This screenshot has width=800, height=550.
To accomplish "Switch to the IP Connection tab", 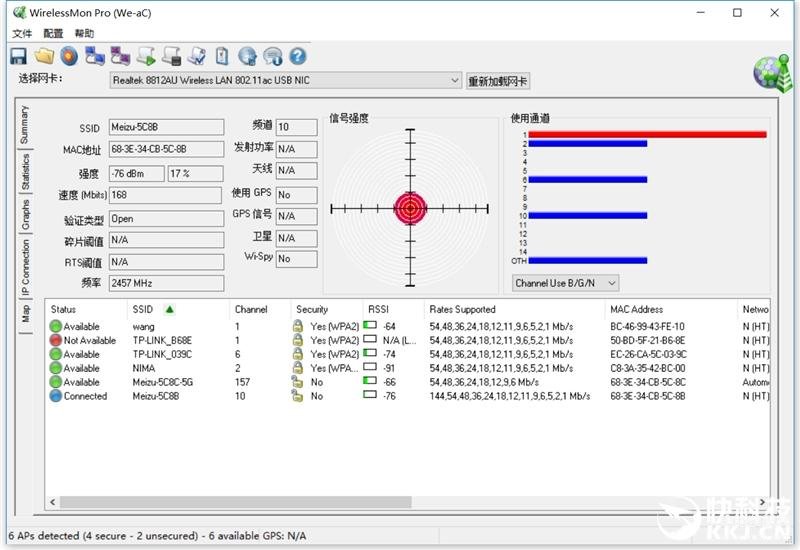I will (25, 268).
